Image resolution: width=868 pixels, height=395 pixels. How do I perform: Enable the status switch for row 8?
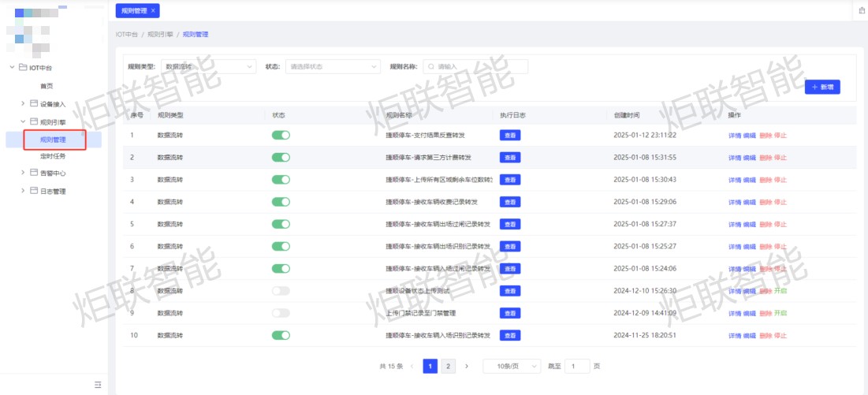[x=281, y=291]
